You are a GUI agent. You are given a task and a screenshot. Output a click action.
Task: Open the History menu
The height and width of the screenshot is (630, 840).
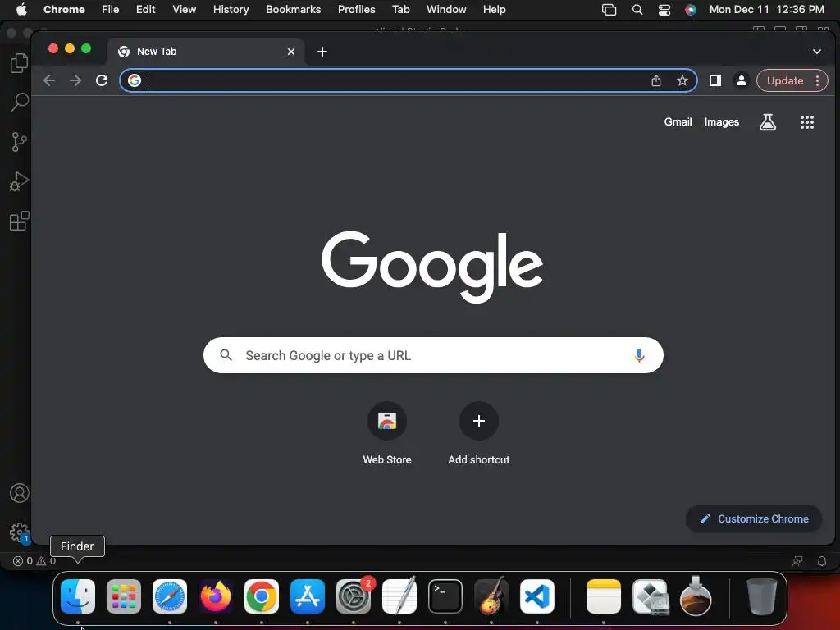[231, 10]
